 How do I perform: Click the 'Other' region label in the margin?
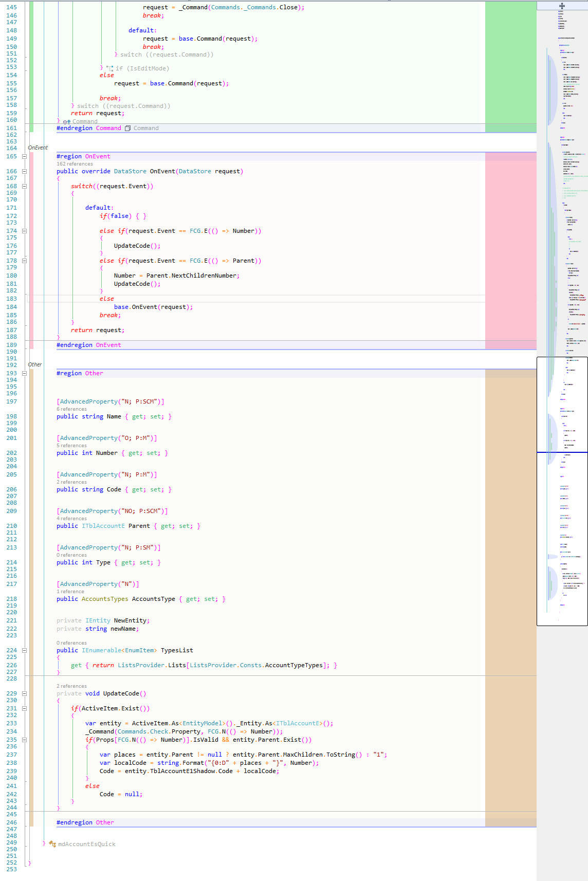coord(35,364)
